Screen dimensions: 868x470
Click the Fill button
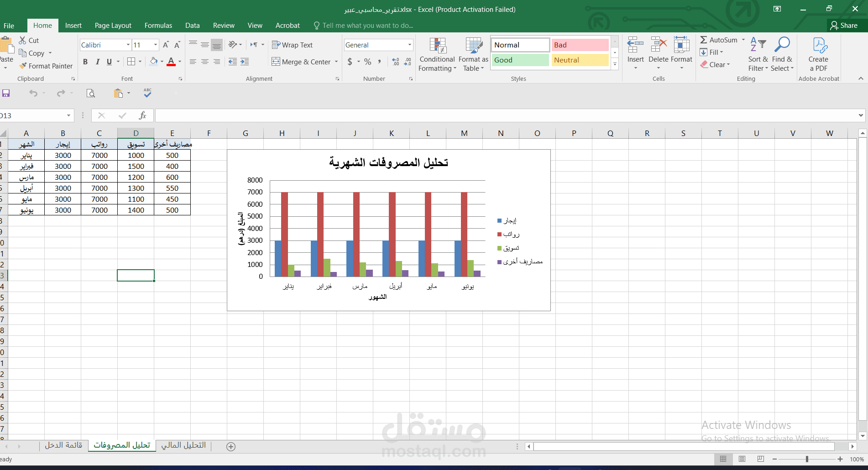click(712, 52)
